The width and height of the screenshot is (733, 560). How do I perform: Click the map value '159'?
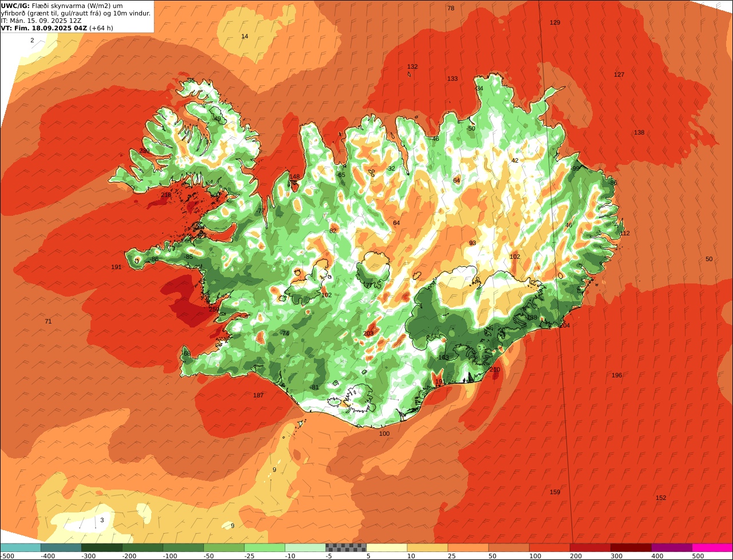point(555,492)
